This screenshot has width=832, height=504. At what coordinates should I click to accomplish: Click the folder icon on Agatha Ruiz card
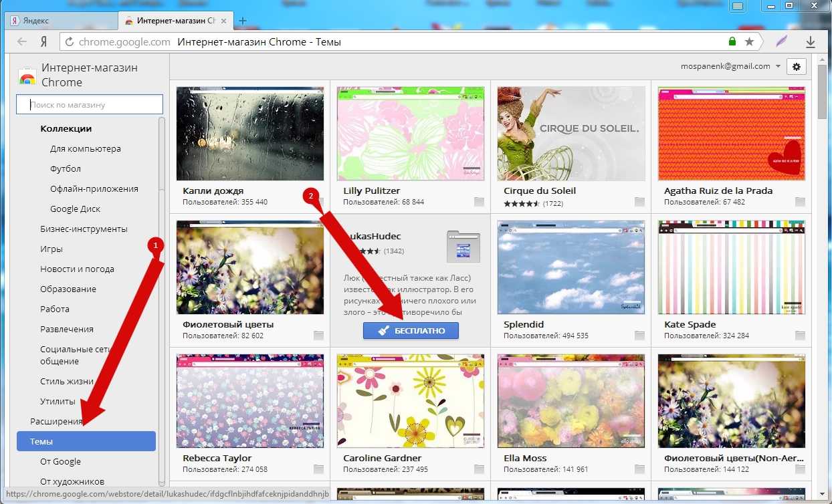click(x=801, y=202)
